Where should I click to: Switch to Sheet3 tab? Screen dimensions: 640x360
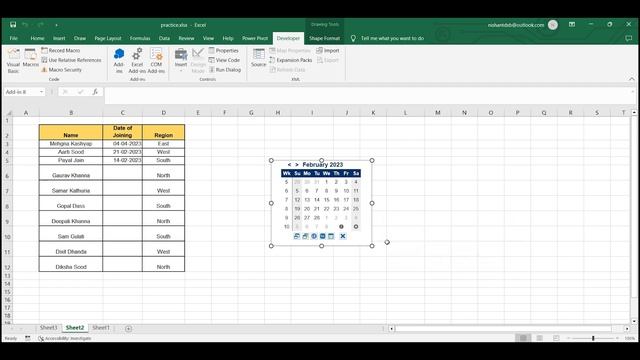click(x=48, y=327)
